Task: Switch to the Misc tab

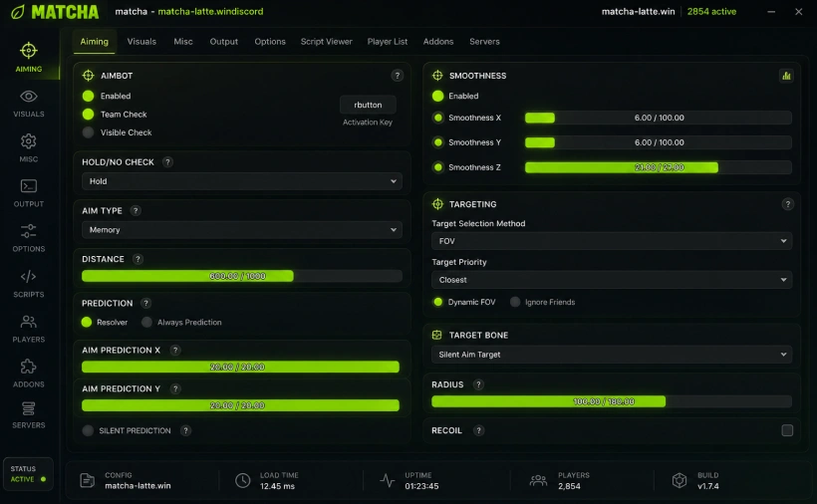Action: click(183, 42)
